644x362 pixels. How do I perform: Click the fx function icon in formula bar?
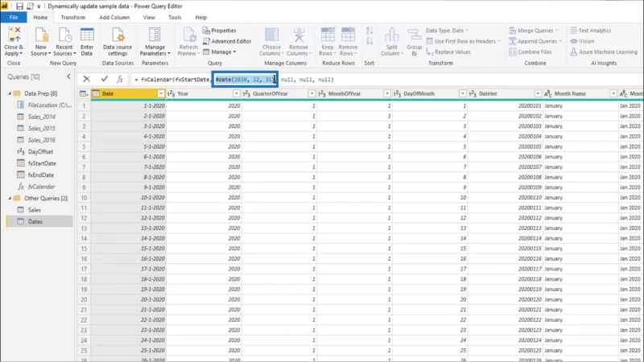[119, 79]
